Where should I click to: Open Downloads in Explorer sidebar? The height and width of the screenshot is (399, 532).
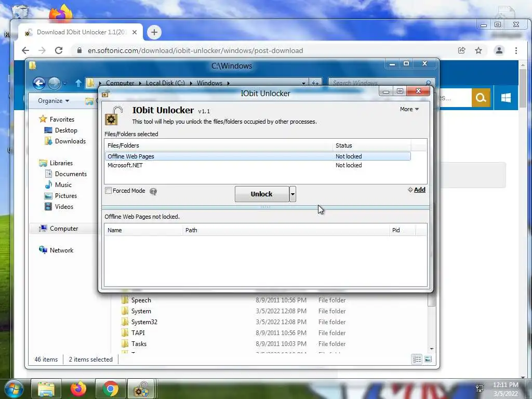[65, 141]
